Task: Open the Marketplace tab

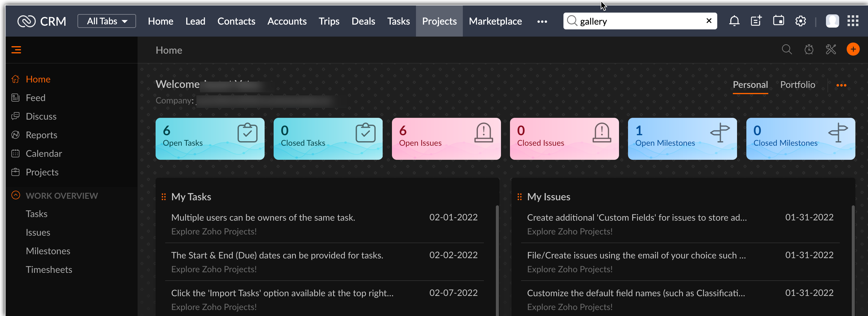Action: (495, 21)
